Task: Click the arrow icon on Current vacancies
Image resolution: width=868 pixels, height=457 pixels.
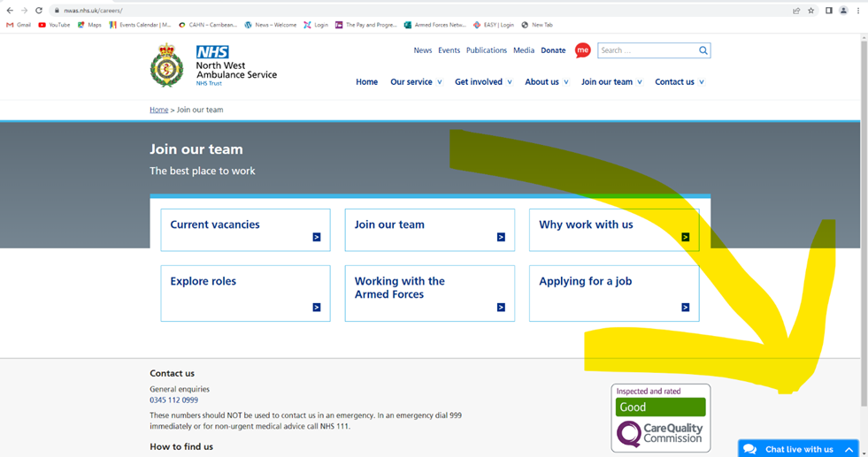Action: (x=316, y=237)
